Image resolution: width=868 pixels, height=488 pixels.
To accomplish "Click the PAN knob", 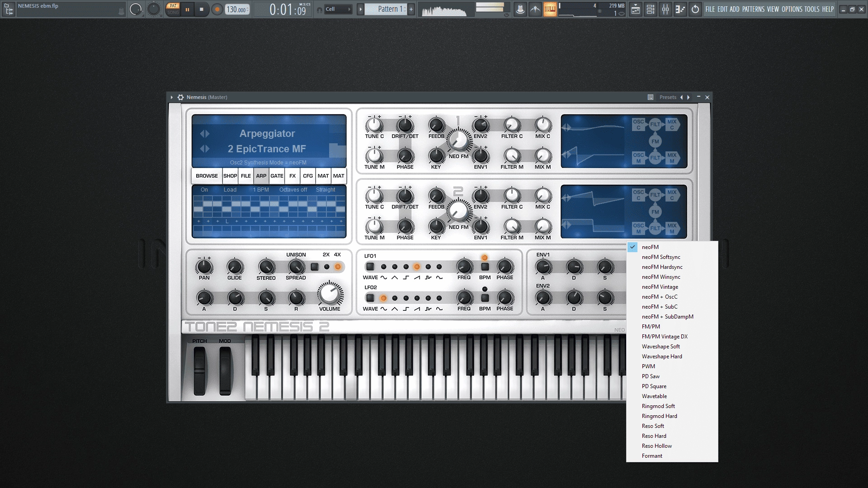I will coord(204,267).
